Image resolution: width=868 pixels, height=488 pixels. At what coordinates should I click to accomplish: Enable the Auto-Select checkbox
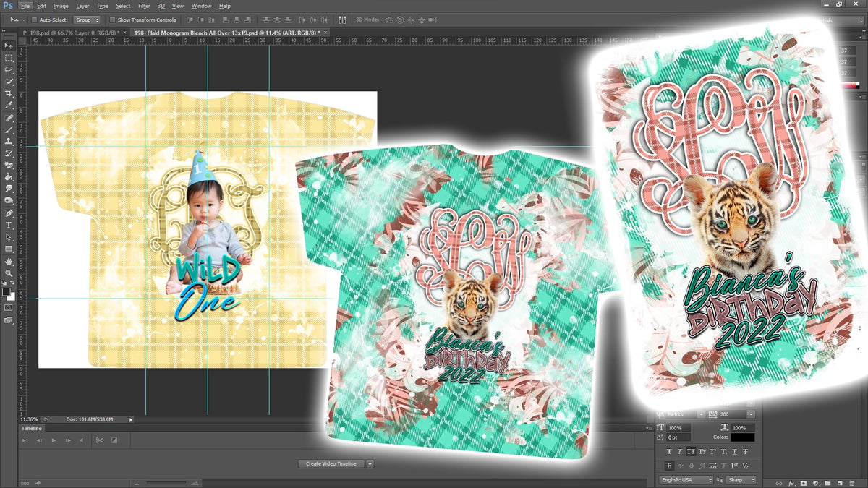[x=34, y=20]
